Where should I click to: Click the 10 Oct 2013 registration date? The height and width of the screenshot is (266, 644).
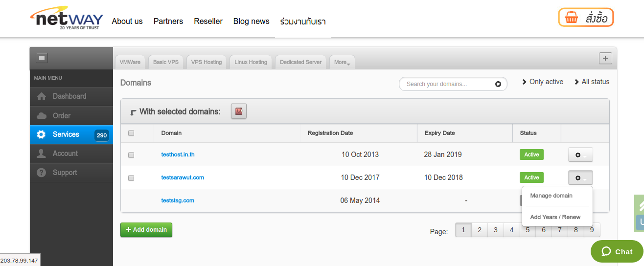pyautogui.click(x=360, y=155)
